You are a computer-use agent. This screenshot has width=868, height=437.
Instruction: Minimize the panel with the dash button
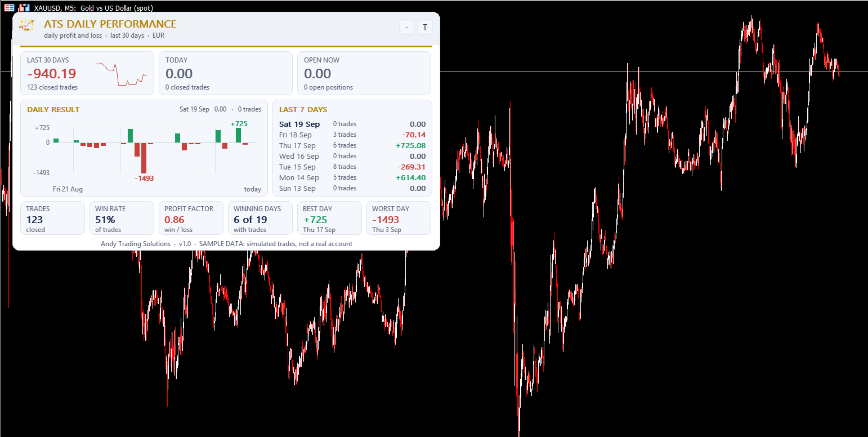(x=406, y=27)
